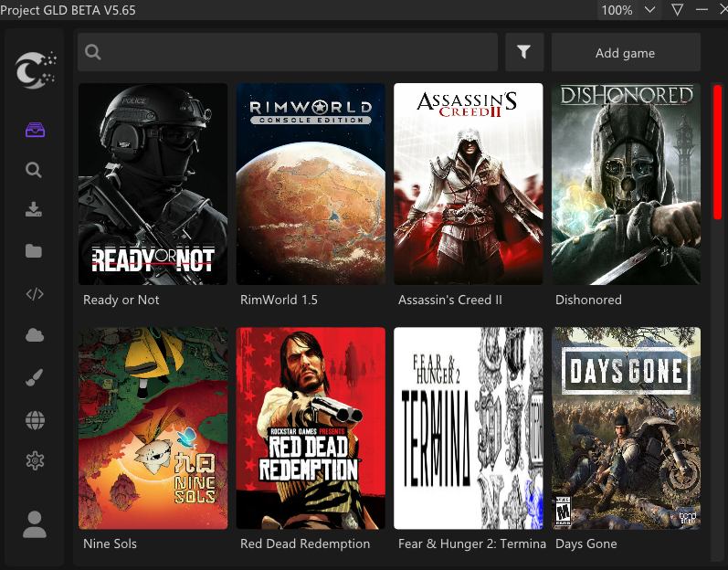Open the user profile sidebar icon
728x570 pixels.
(35, 524)
